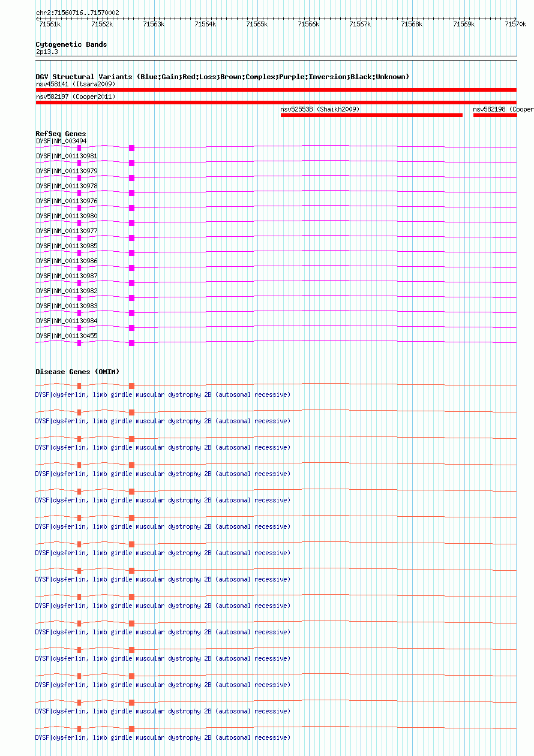
Task: Open transcript DYSF|NM_001130987
Action: [67, 276]
